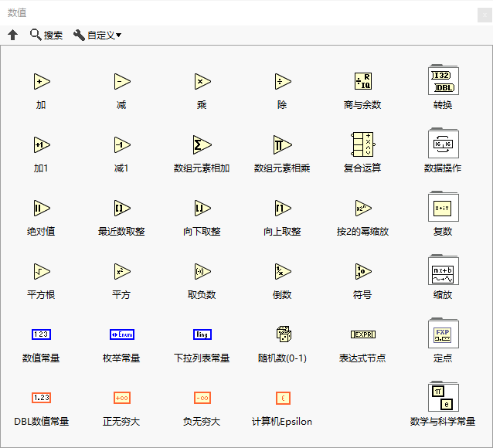This screenshot has width=493, height=448.
Task: Open the 自定义 customize dropdown
Action: coord(97,35)
